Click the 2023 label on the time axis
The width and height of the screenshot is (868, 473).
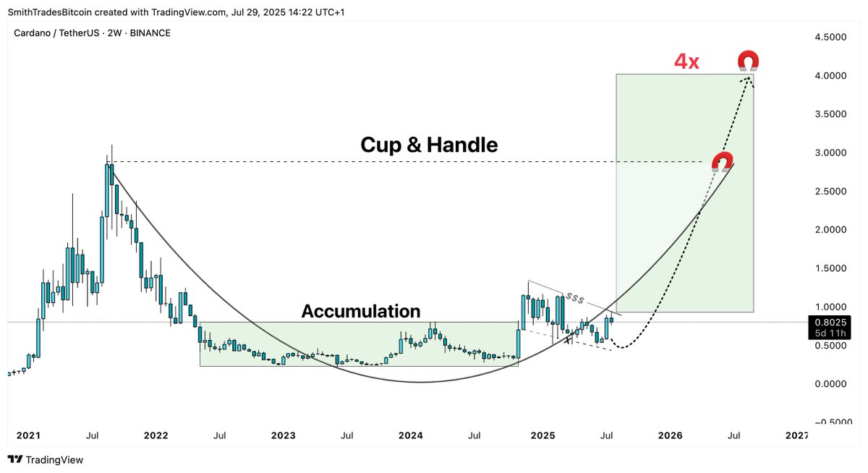pyautogui.click(x=283, y=435)
